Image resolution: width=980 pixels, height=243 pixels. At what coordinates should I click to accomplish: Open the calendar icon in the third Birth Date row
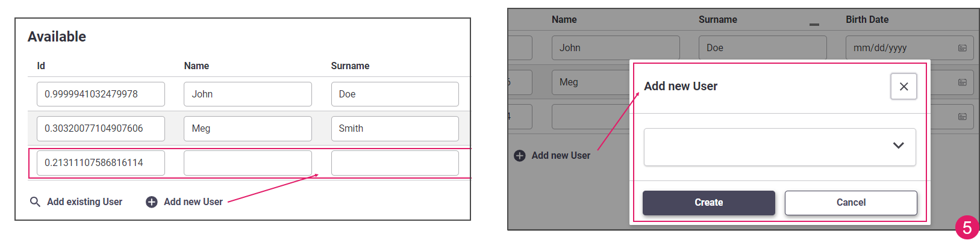(962, 117)
